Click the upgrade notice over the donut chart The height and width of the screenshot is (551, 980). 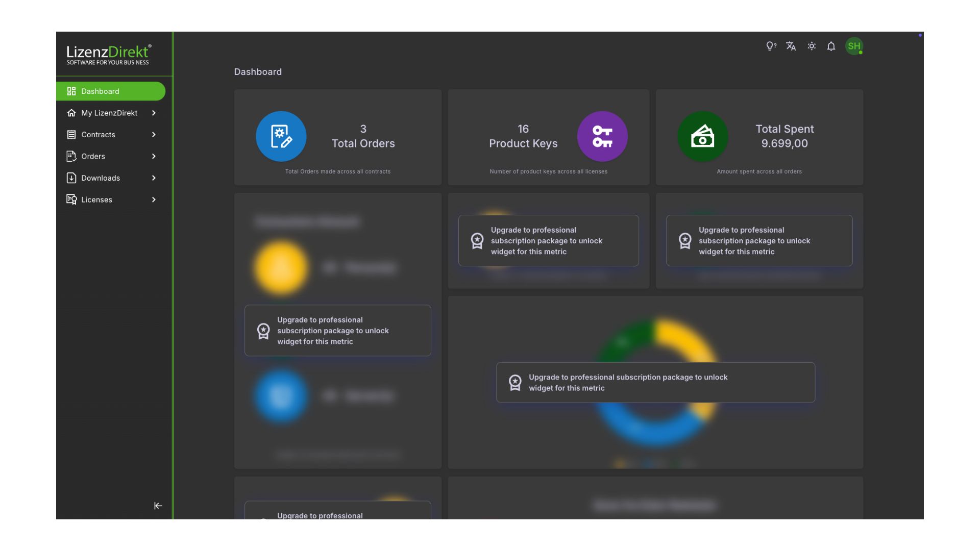click(x=655, y=383)
